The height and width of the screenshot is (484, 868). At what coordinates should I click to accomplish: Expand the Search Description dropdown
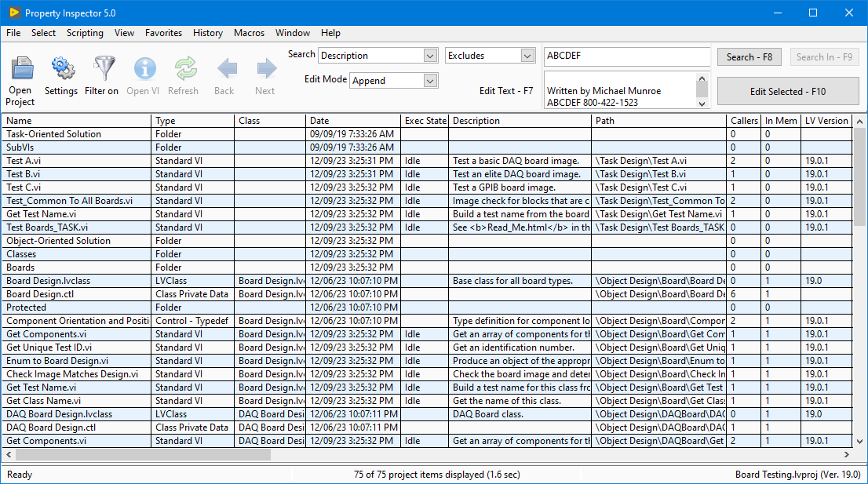pyautogui.click(x=430, y=56)
